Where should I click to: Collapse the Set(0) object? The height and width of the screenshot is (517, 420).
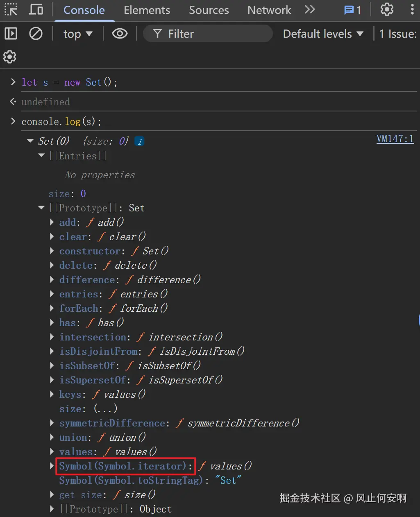(30, 141)
